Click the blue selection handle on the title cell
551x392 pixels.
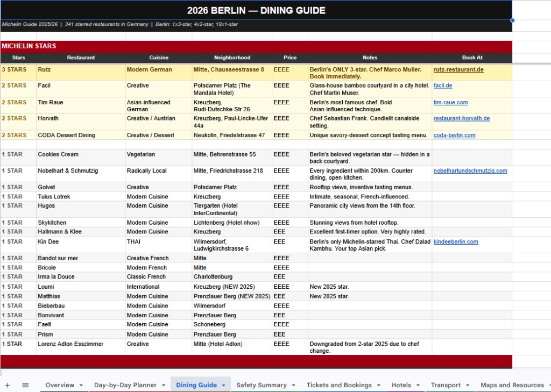512,20
